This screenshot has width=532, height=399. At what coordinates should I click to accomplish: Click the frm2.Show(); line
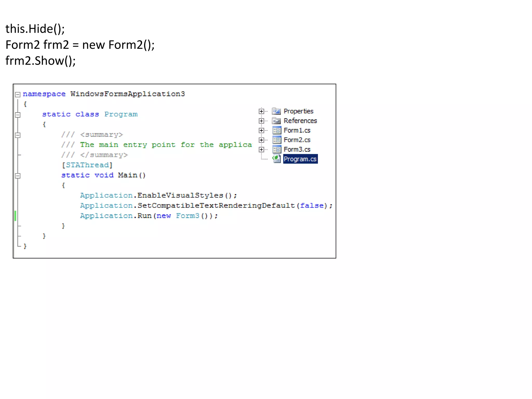(x=41, y=61)
